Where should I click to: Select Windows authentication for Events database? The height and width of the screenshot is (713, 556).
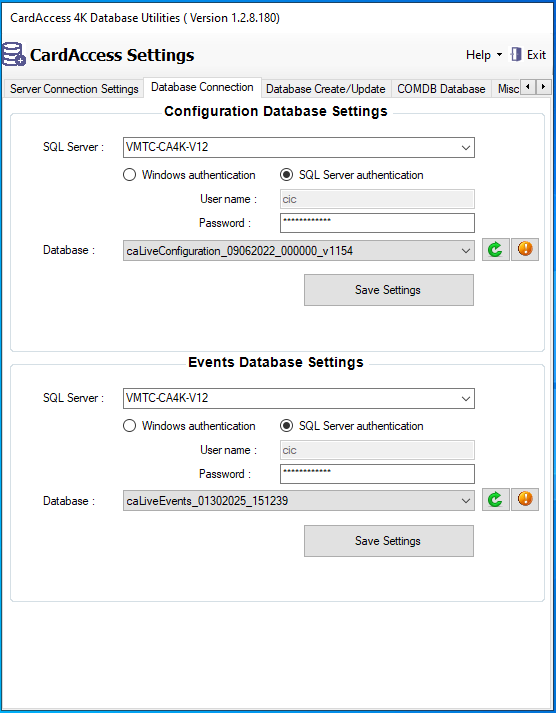coord(130,426)
